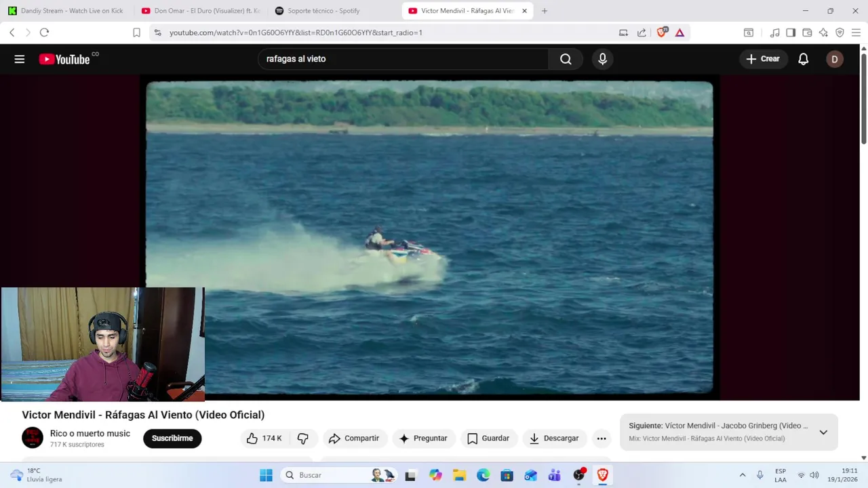
Task: Open the YouTube guide hamburger menu
Action: pos(20,59)
